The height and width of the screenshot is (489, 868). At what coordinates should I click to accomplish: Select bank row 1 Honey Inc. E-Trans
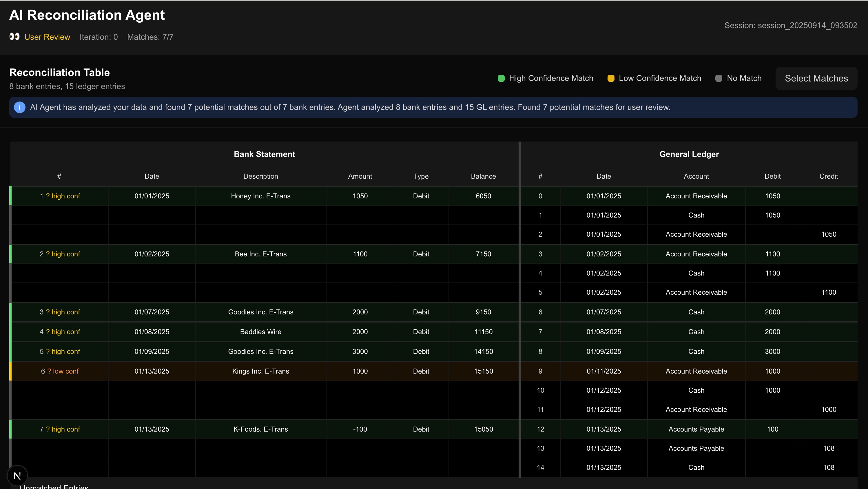pyautogui.click(x=260, y=196)
